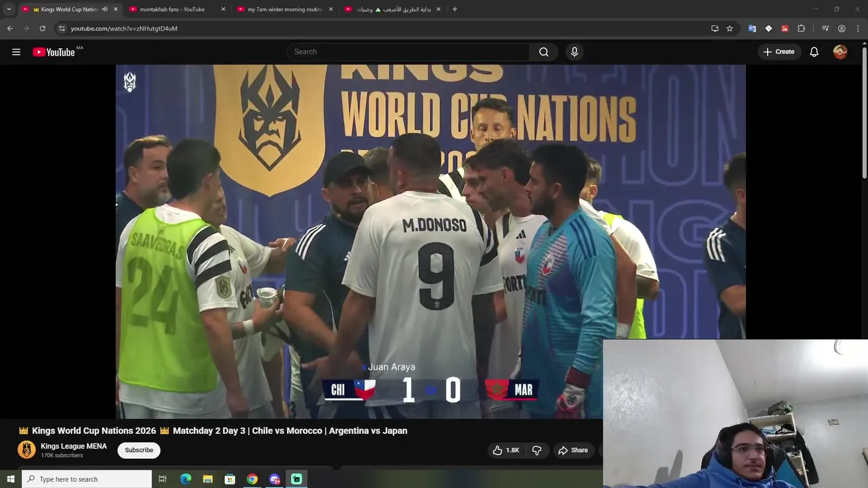Click the 170K subscribers text

[x=62, y=455]
